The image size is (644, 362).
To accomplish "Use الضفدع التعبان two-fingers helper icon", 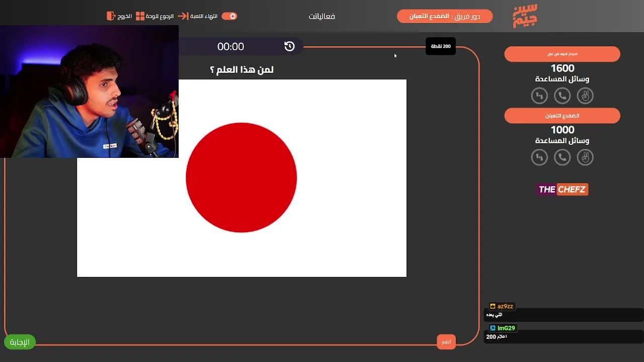I will tap(585, 157).
